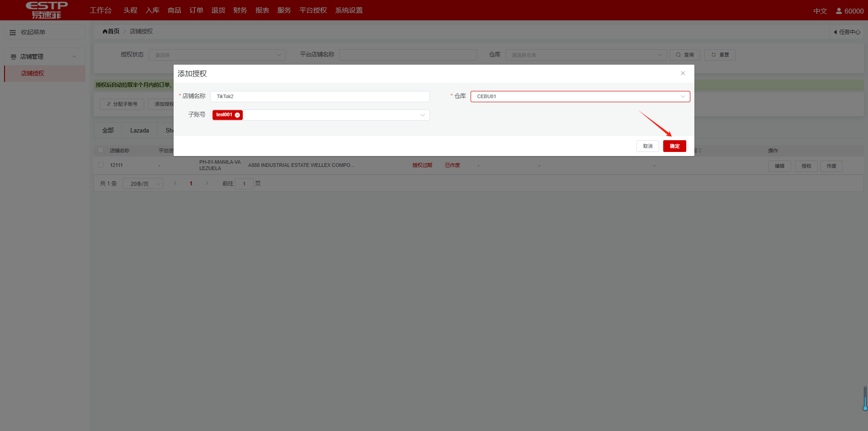This screenshot has width=868, height=431.
Task: Toggle the select-all checkbox in table header
Action: pyautogui.click(x=101, y=150)
